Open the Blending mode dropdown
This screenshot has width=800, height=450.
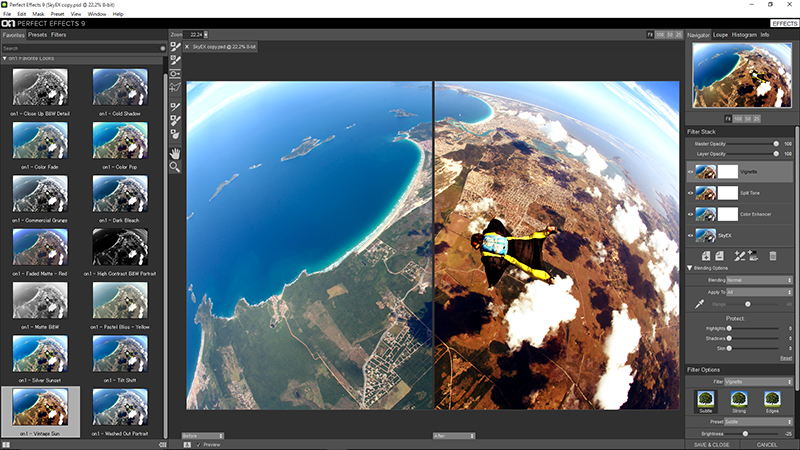point(759,280)
